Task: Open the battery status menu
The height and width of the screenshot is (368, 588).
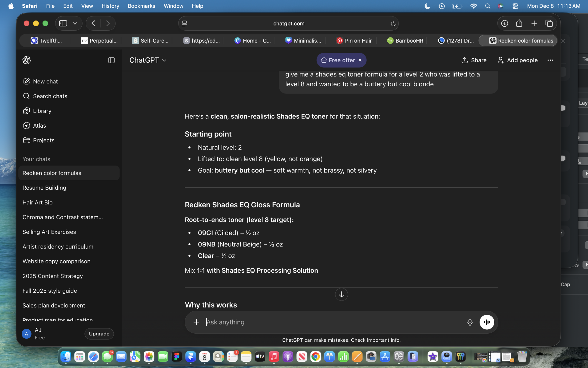Action: coord(457,6)
